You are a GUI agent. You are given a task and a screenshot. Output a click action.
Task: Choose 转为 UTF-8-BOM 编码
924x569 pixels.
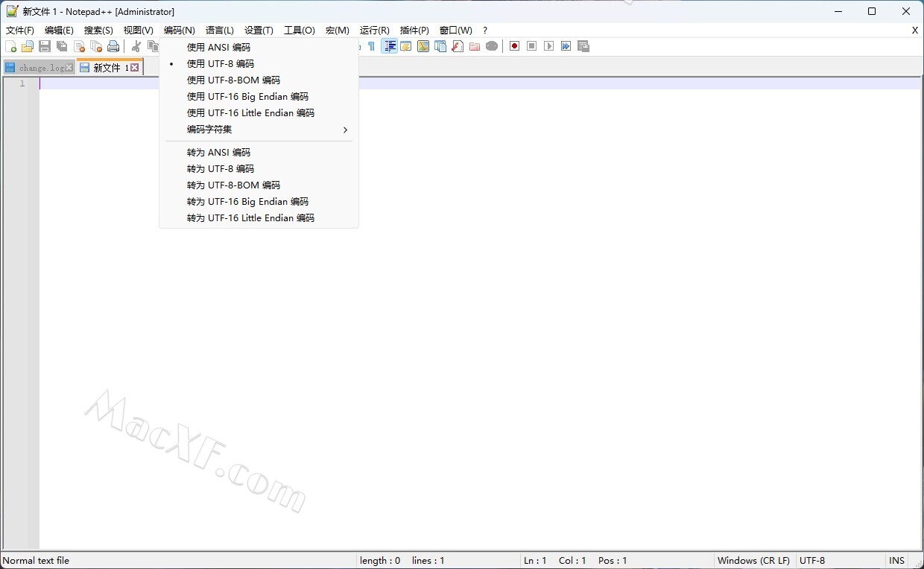[x=259, y=185]
